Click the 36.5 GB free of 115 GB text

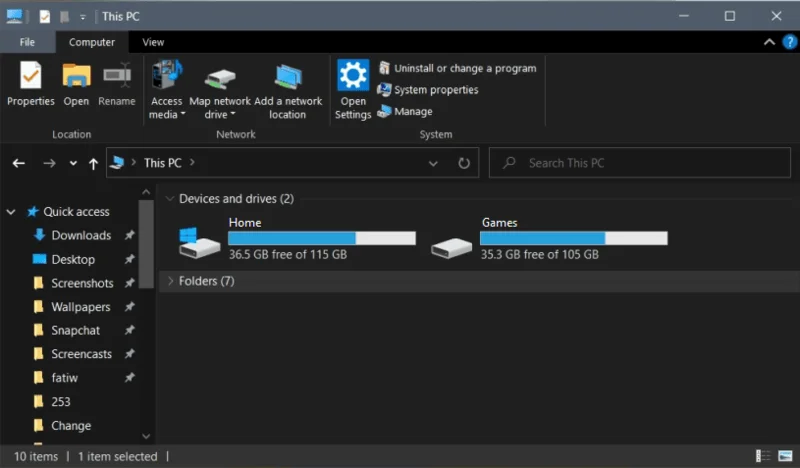288,254
